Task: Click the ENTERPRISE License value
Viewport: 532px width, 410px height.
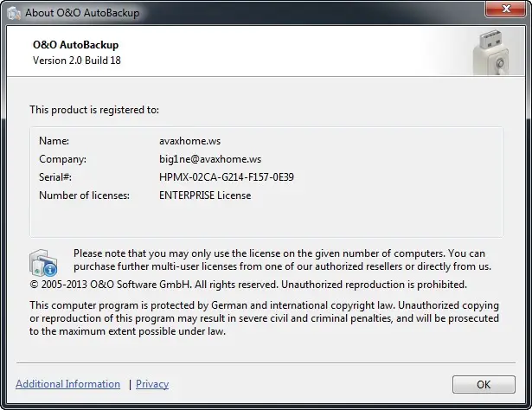Action: (x=205, y=195)
